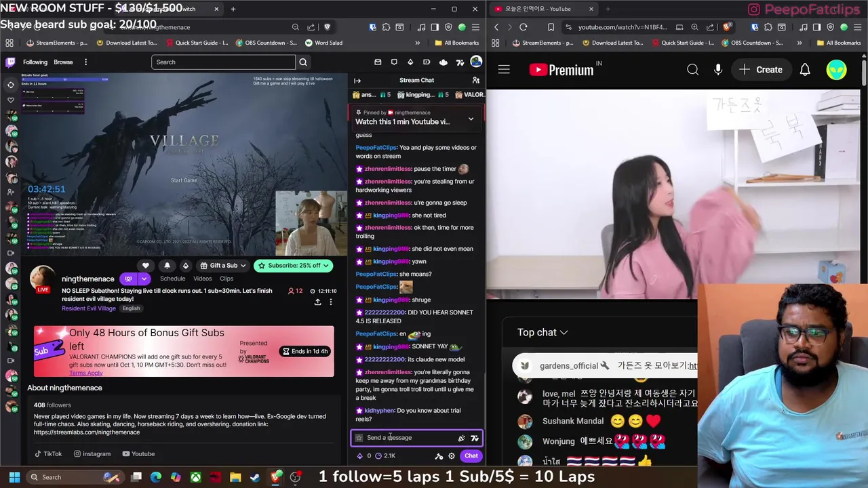
Task: Expand Subscribe 25% off dropdown
Action: (x=326, y=266)
